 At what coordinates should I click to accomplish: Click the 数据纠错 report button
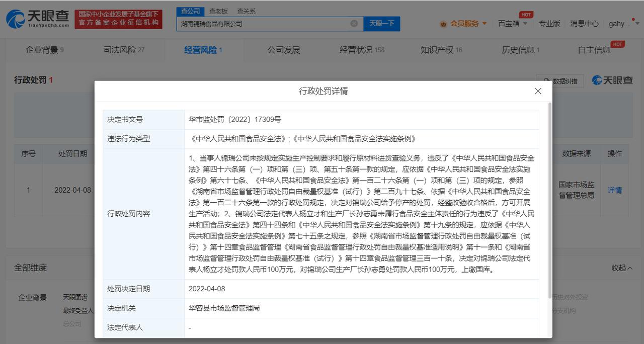(x=559, y=81)
